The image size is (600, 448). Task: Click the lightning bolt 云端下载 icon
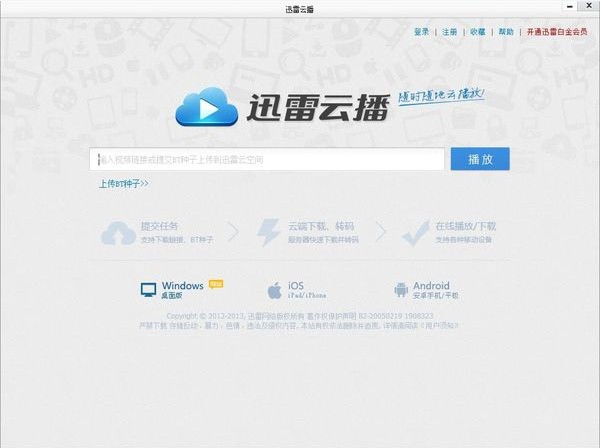(268, 232)
